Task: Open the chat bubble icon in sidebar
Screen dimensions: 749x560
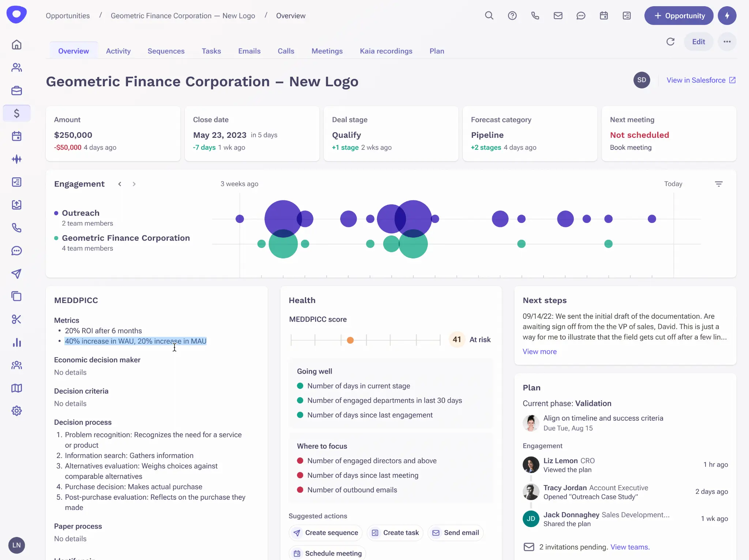Action: coord(16,251)
